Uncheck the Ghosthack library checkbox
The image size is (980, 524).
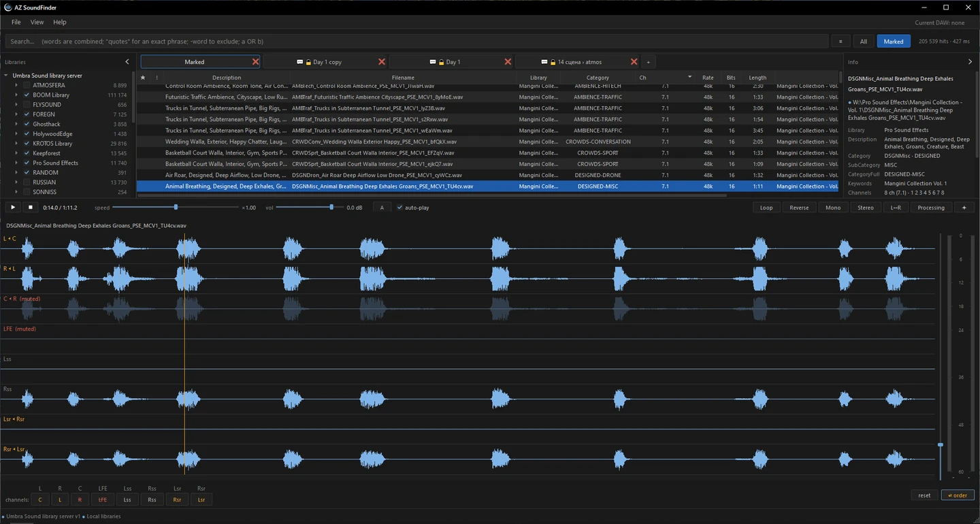pos(27,125)
